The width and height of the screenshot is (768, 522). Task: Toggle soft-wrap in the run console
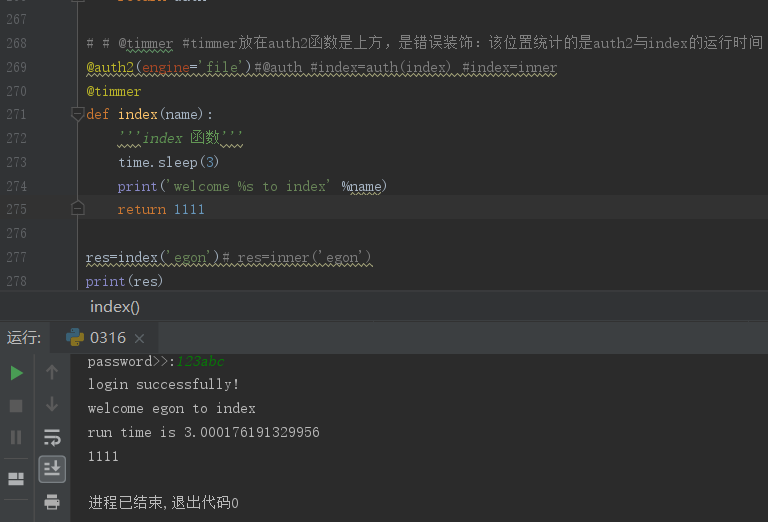click(x=52, y=437)
